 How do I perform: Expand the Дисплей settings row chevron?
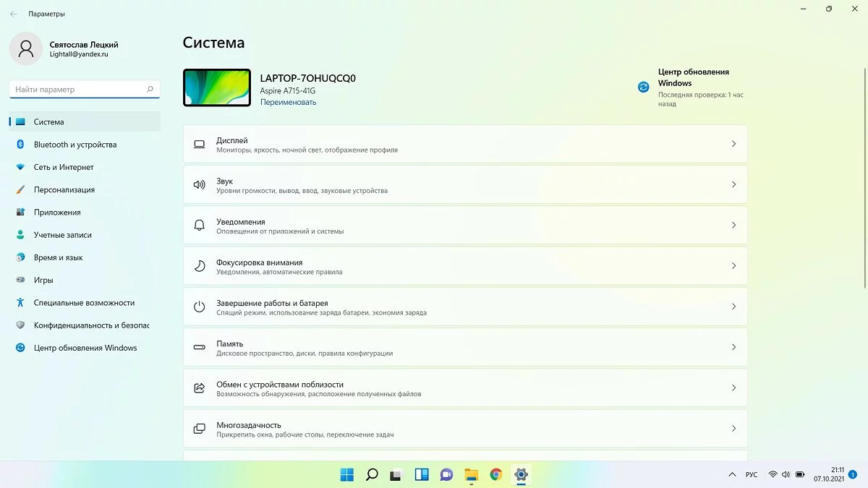[x=733, y=144]
